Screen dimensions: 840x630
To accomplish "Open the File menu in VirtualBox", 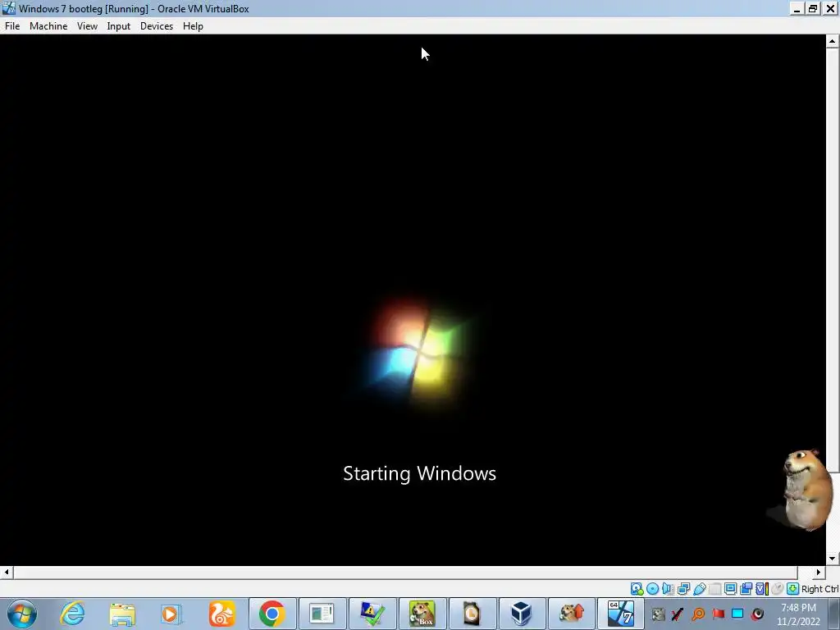I will 11,26.
